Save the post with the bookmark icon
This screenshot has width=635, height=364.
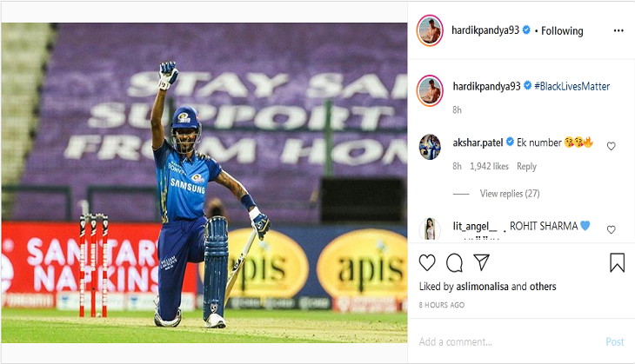pyautogui.click(x=618, y=262)
